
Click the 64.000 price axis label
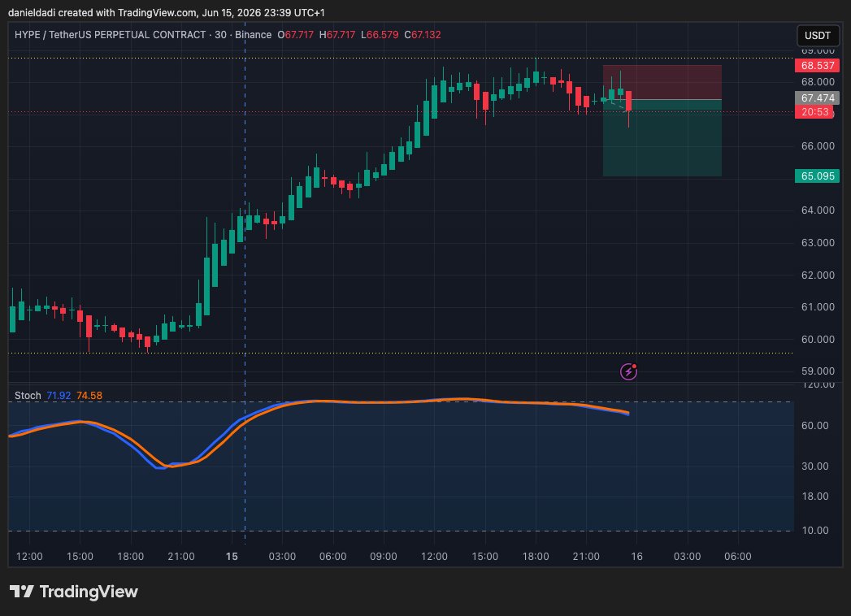[x=818, y=210]
